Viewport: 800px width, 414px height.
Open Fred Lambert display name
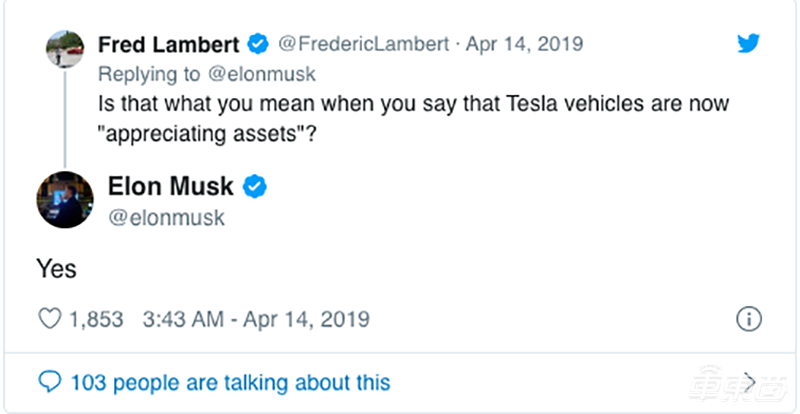tap(168, 45)
